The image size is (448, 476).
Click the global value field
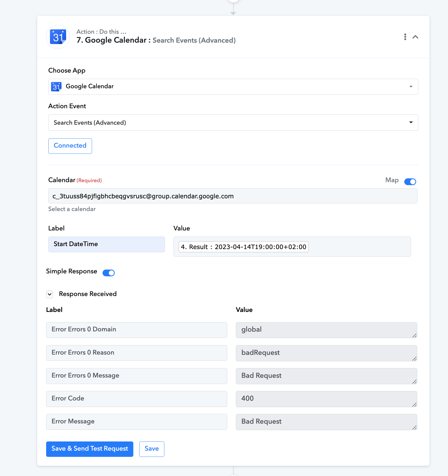pyautogui.click(x=326, y=330)
